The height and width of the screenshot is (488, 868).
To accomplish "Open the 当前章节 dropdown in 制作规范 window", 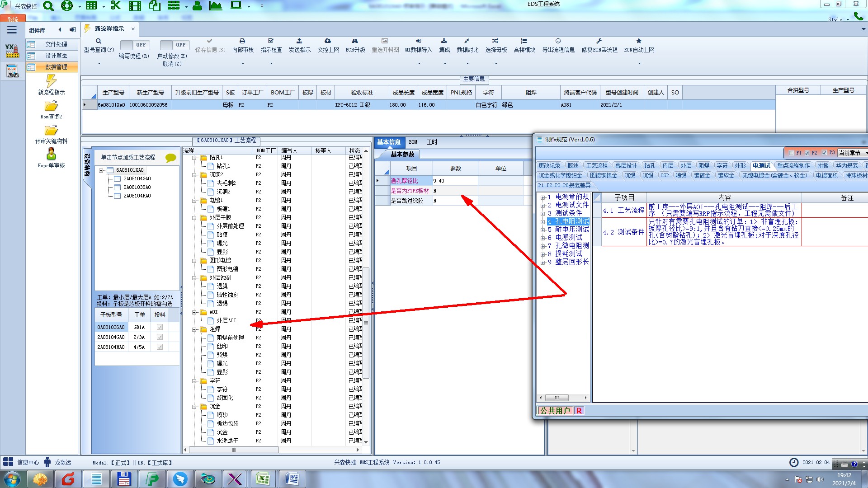I will pos(853,153).
